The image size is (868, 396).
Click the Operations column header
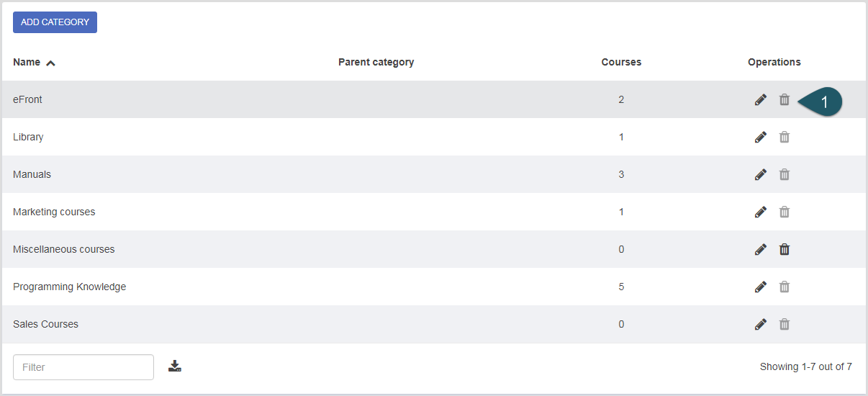click(774, 62)
